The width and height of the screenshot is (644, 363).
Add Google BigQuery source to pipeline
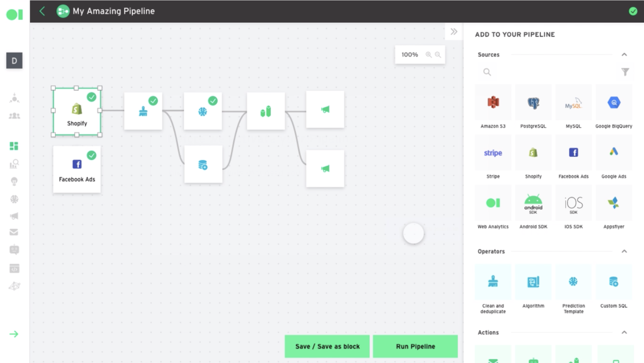tap(614, 102)
